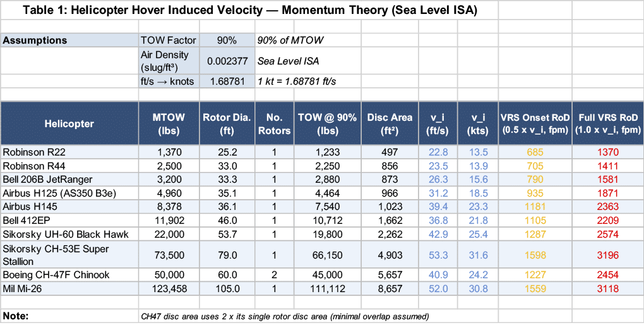
Task: Select the v_i (kts) header
Action: point(478,123)
